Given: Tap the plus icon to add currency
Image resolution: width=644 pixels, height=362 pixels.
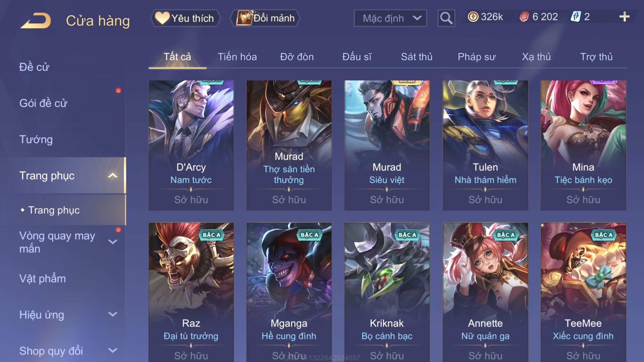Looking at the screenshot, I should point(624,17).
